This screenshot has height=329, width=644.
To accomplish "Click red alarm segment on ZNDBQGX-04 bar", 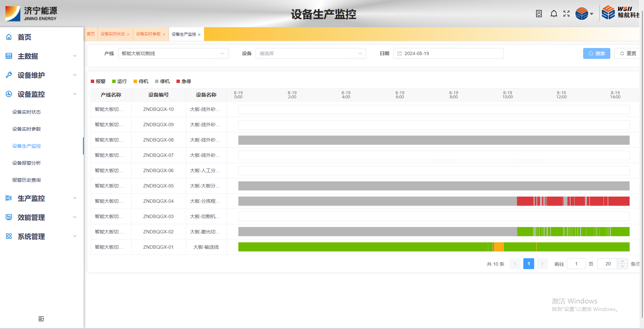I will point(525,201).
